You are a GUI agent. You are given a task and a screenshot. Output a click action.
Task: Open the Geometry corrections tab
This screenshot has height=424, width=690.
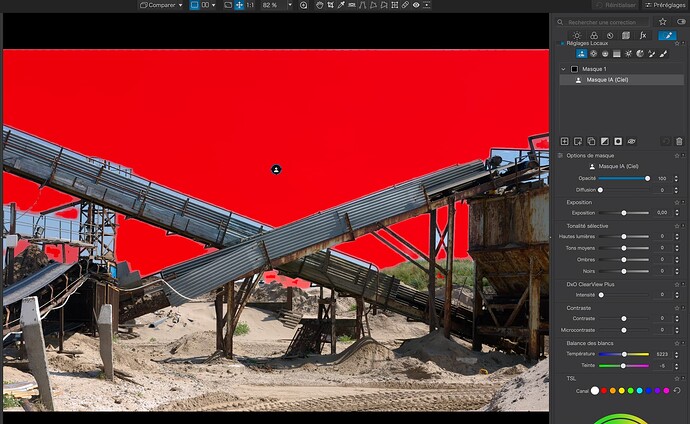point(626,36)
